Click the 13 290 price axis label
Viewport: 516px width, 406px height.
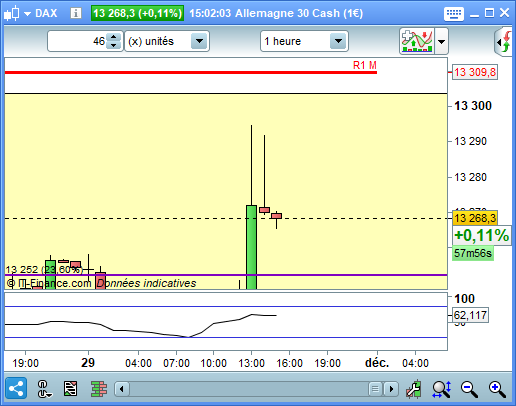coord(470,141)
